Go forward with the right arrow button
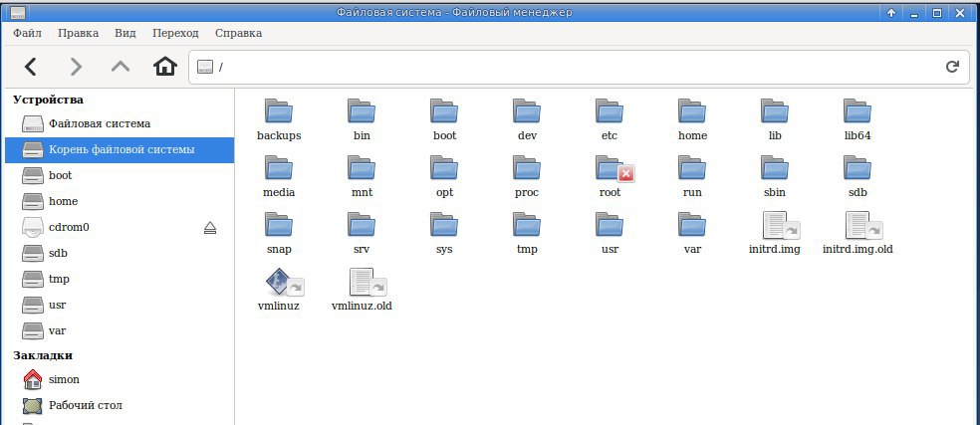The width and height of the screenshot is (980, 425). [x=76, y=67]
